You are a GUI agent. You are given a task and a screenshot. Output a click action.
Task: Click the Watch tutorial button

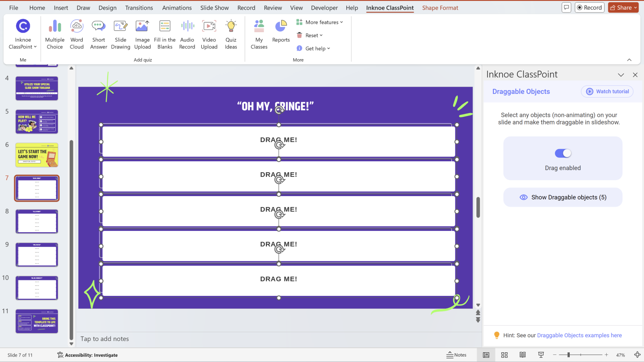[x=607, y=91]
